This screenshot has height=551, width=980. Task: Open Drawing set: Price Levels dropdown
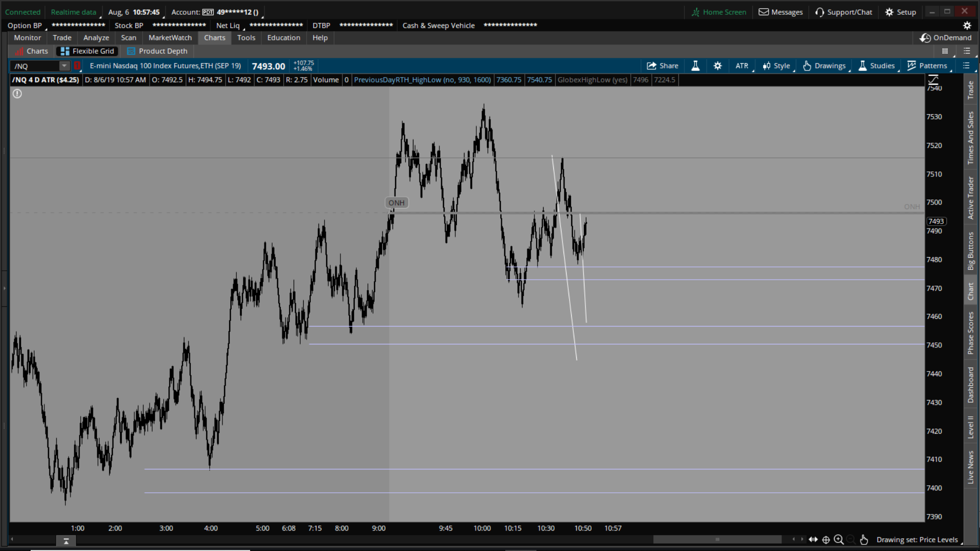918,540
